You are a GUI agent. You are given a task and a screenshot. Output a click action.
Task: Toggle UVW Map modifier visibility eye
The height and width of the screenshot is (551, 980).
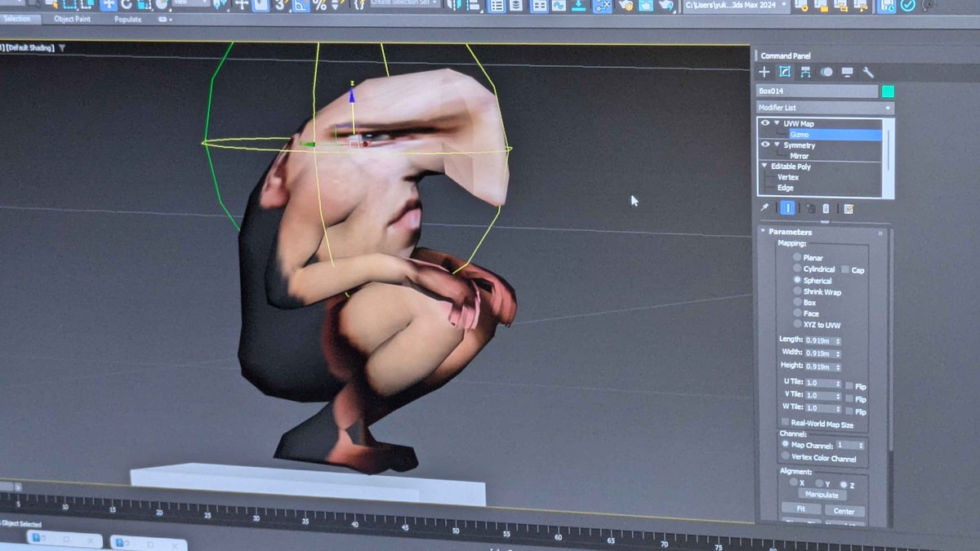(765, 123)
